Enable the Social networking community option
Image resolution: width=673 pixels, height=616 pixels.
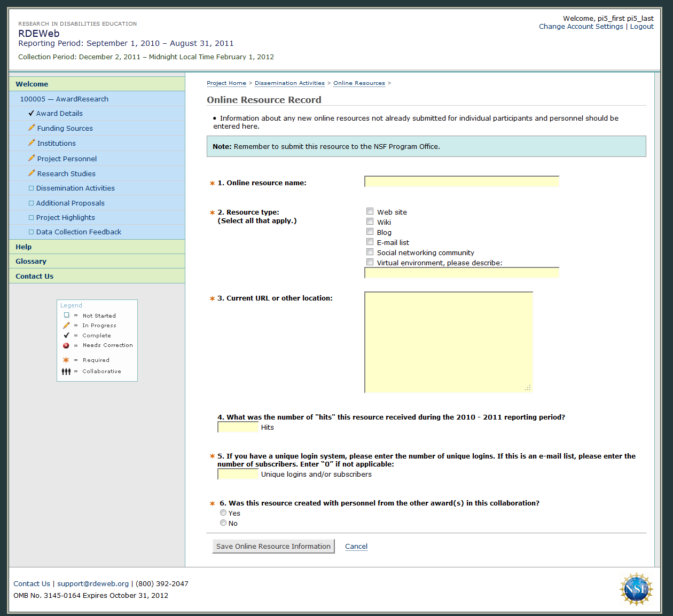click(x=370, y=252)
